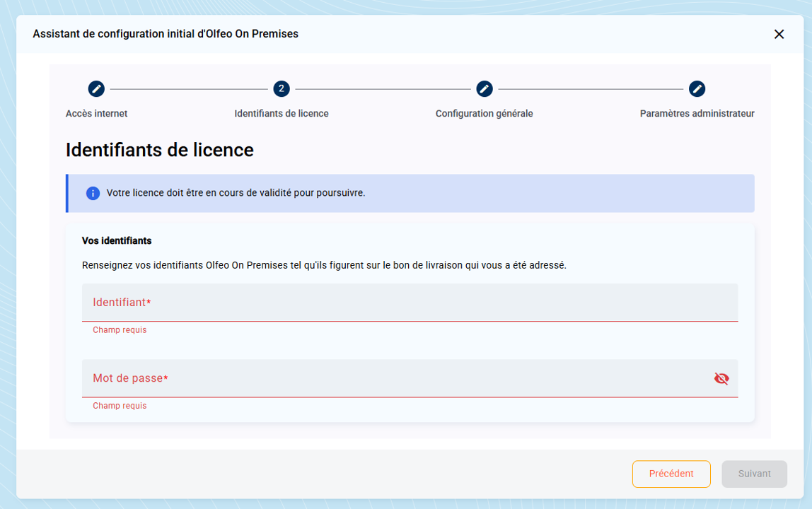Screen dimensions: 812x509
Task: Go to the Accès internet step label
Action: (96, 114)
